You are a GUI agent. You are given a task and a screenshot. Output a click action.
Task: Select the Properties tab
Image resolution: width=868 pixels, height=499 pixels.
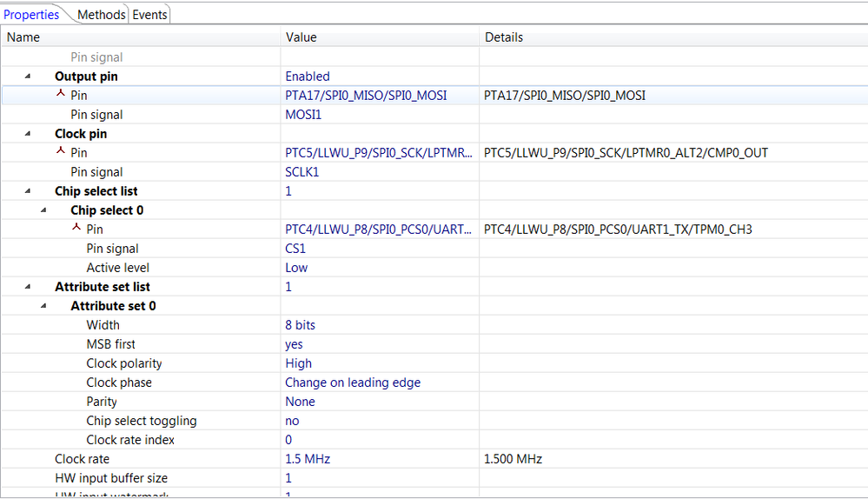32,15
